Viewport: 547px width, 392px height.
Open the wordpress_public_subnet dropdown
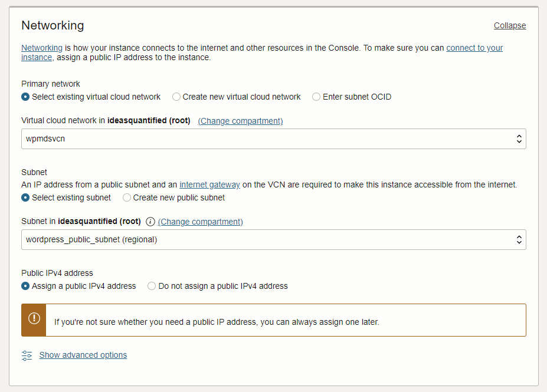point(274,239)
